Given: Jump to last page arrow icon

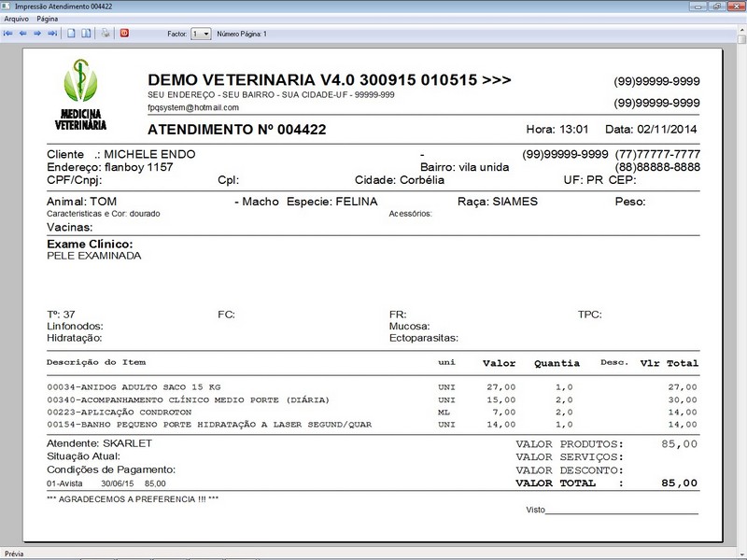Looking at the screenshot, I should pyautogui.click(x=52, y=34).
